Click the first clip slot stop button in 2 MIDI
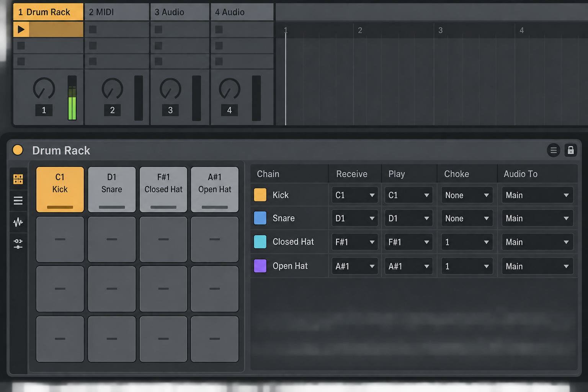Image resolution: width=588 pixels, height=392 pixels. coord(93,29)
